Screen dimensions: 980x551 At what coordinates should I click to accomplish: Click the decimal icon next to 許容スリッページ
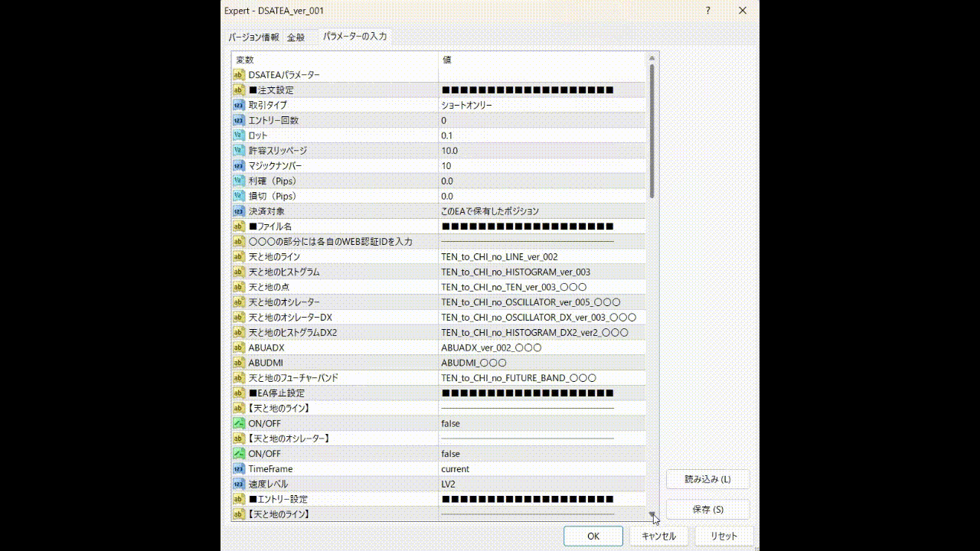pos(239,151)
